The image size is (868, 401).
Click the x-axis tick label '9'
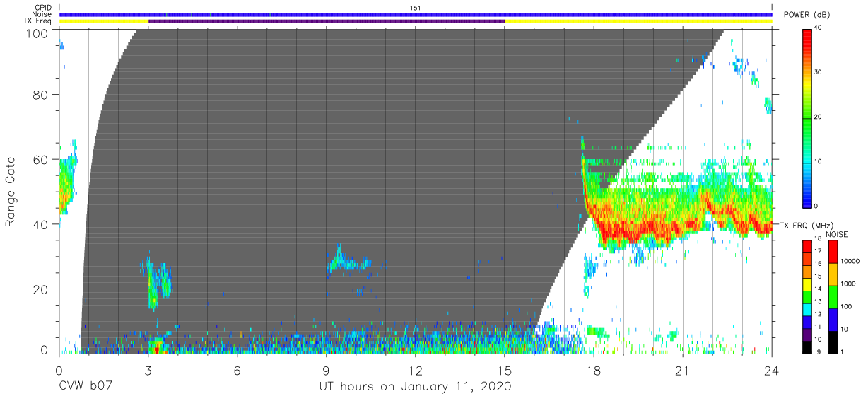[x=327, y=371]
